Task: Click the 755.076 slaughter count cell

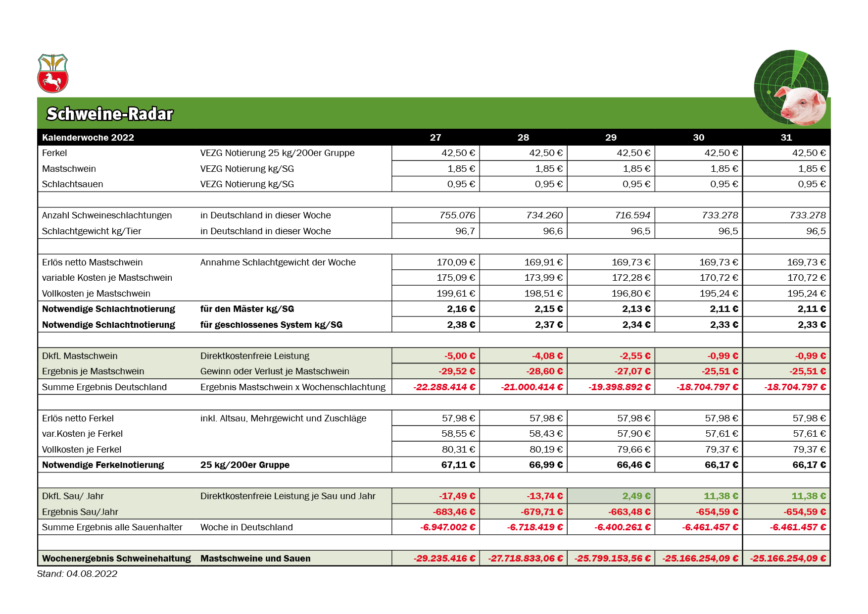Action: click(435, 215)
